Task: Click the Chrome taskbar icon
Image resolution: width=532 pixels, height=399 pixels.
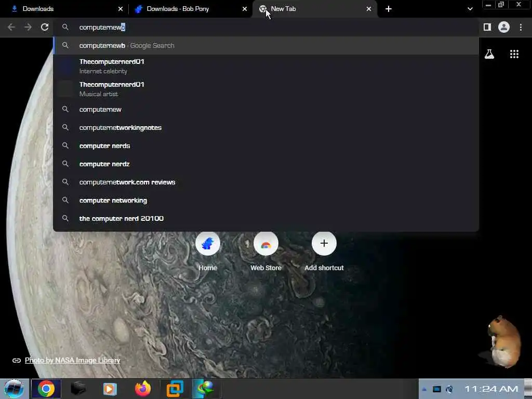Action: [46, 389]
